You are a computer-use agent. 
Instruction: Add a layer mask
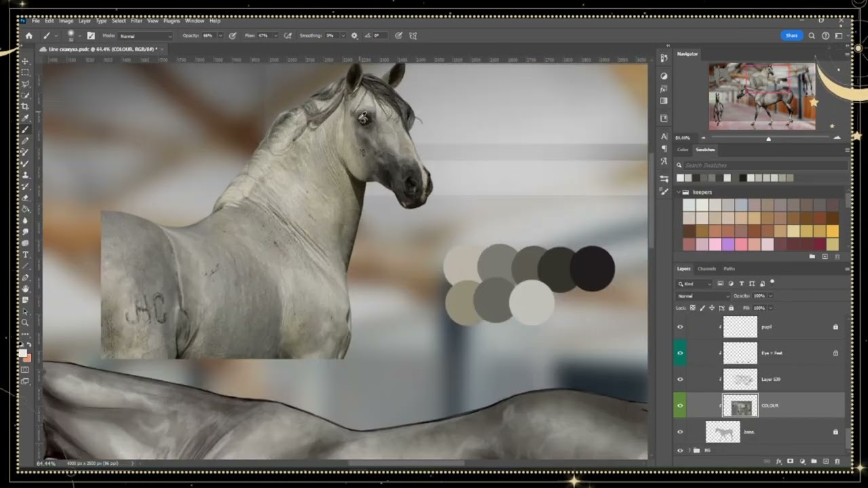pyautogui.click(x=791, y=461)
